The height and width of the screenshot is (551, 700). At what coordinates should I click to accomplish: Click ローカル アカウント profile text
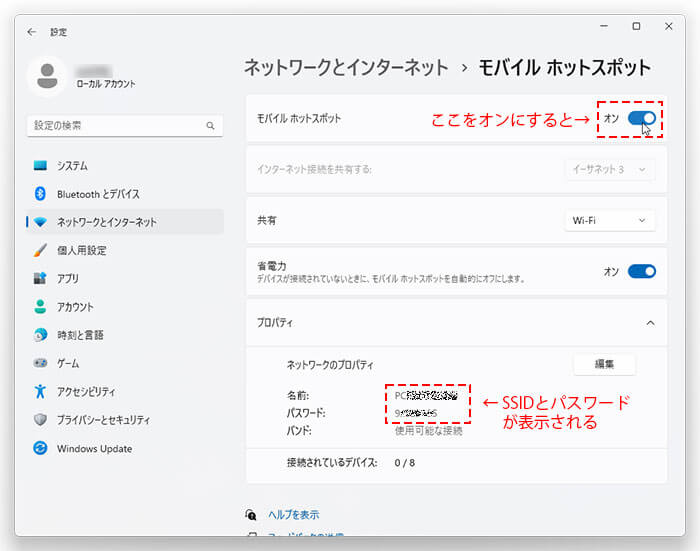click(x=106, y=84)
